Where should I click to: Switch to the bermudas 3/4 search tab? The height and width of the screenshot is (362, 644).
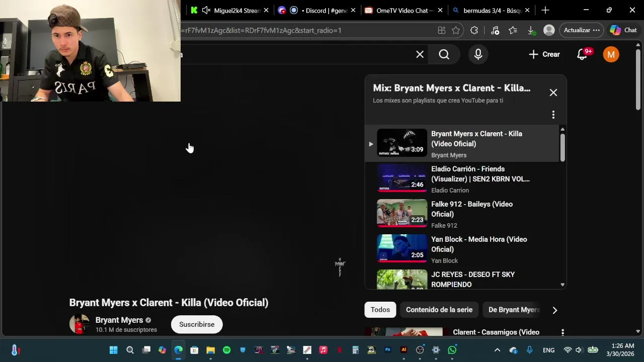[491, 10]
